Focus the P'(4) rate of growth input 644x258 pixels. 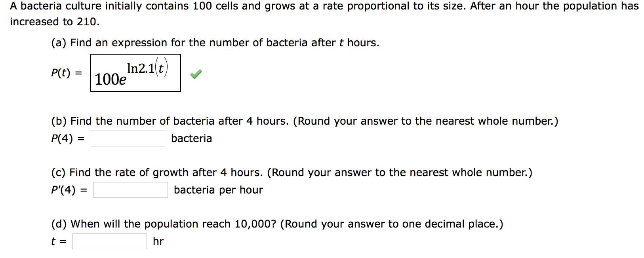(131, 190)
